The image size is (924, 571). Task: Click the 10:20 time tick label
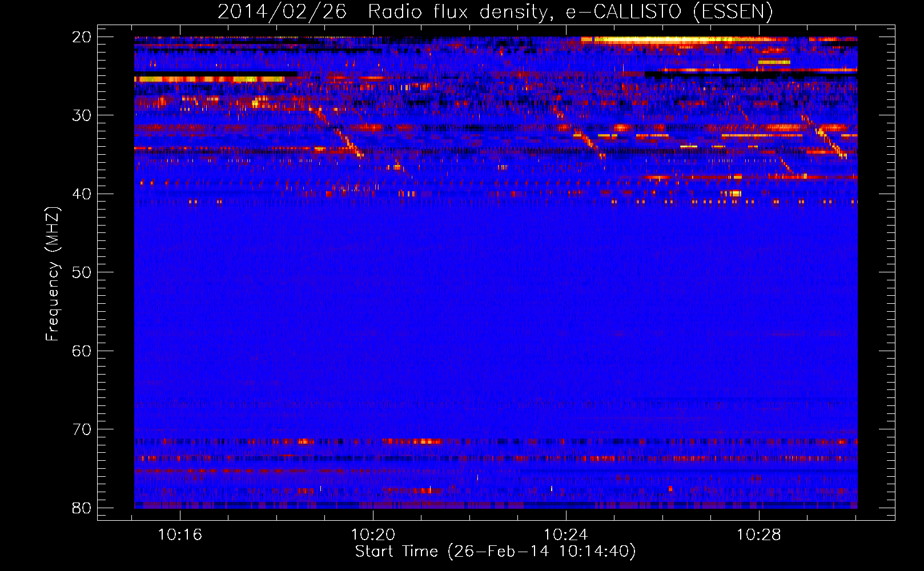pyautogui.click(x=373, y=535)
